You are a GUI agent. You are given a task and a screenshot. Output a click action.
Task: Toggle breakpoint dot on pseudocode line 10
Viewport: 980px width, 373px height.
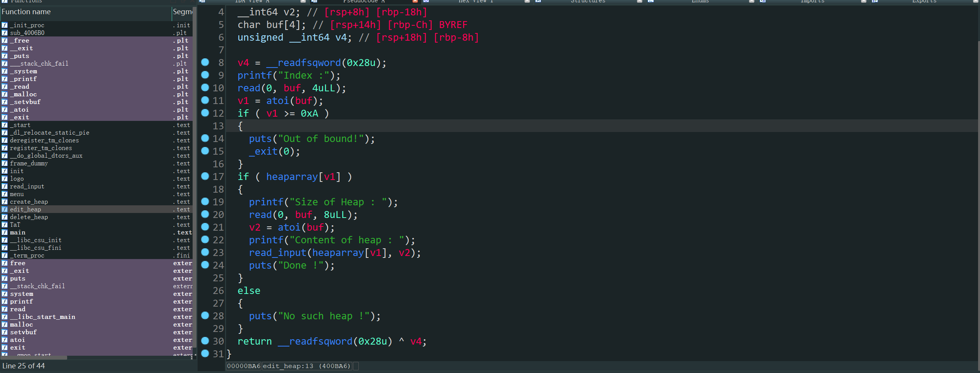(x=205, y=87)
